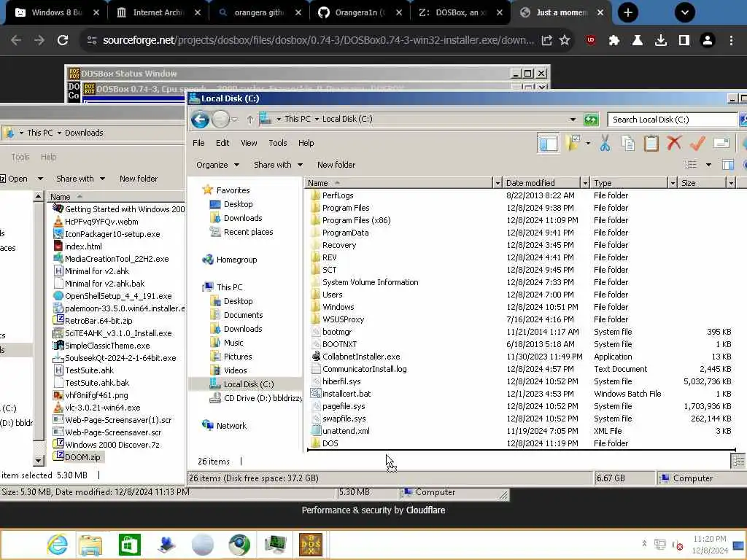
Task: Toggle the navigation pane toolbar icon
Action: [548, 143]
